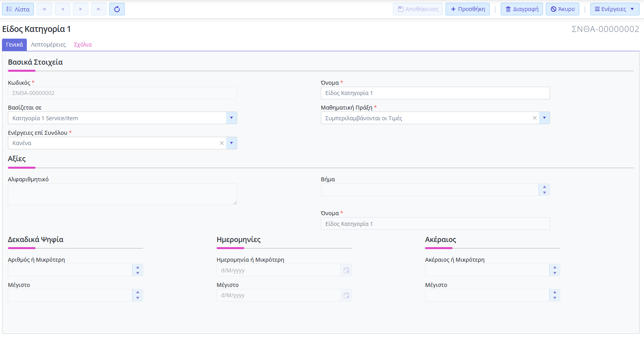Open the Ενέργειες actions menu

click(614, 9)
